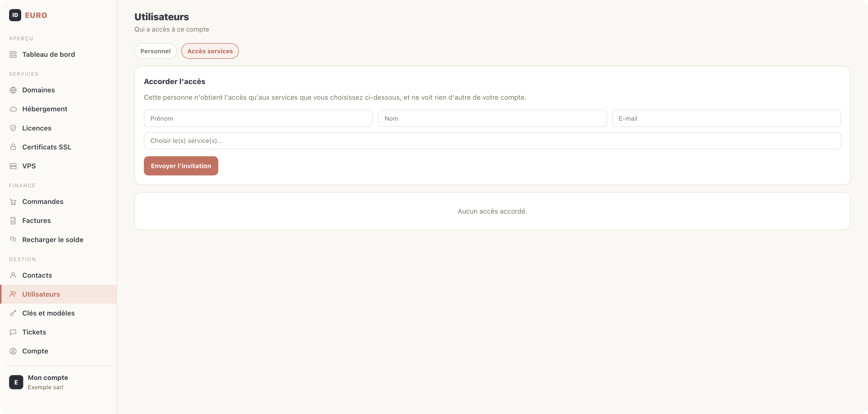Open the Hébergement section
Image resolution: width=868 pixels, height=414 pixels.
coord(45,109)
